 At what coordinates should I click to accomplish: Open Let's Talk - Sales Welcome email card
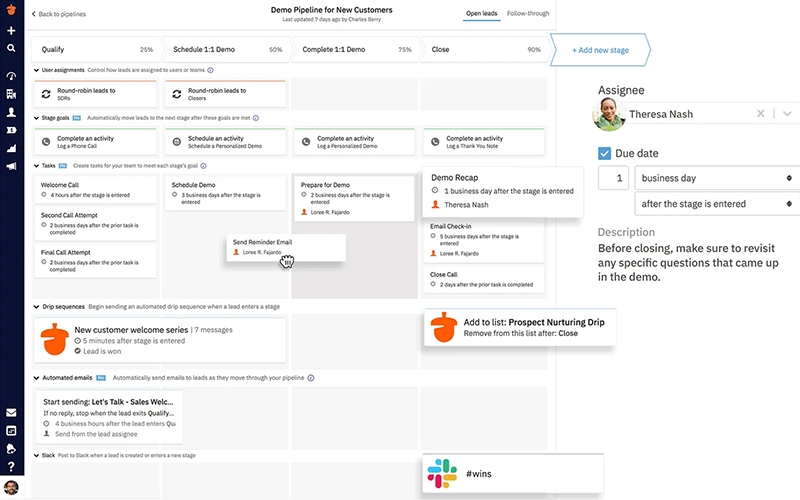pyautogui.click(x=109, y=417)
